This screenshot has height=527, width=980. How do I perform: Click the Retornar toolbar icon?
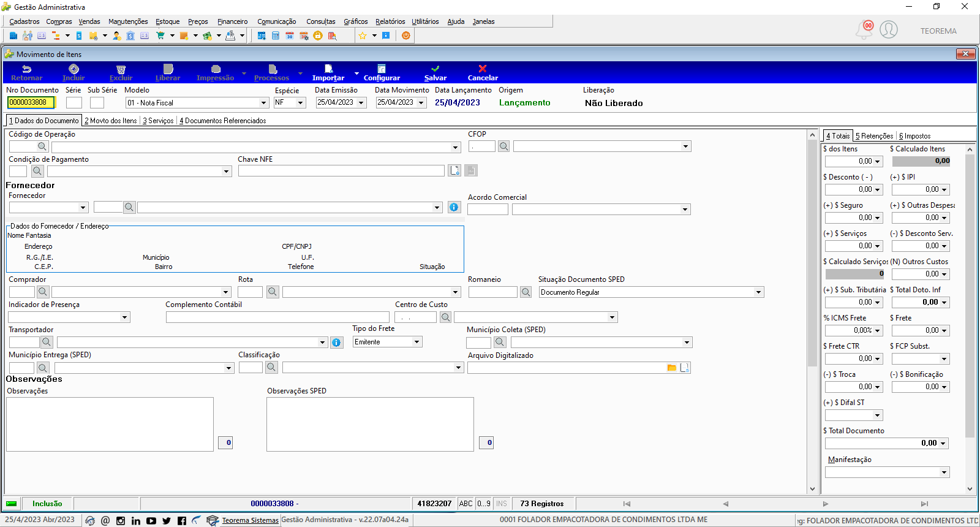[27, 73]
